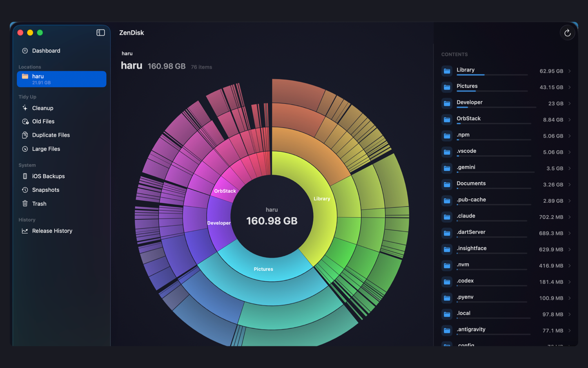Click the Pictures folder icon in Contents
Image resolution: width=588 pixels, height=368 pixels.
(x=447, y=87)
